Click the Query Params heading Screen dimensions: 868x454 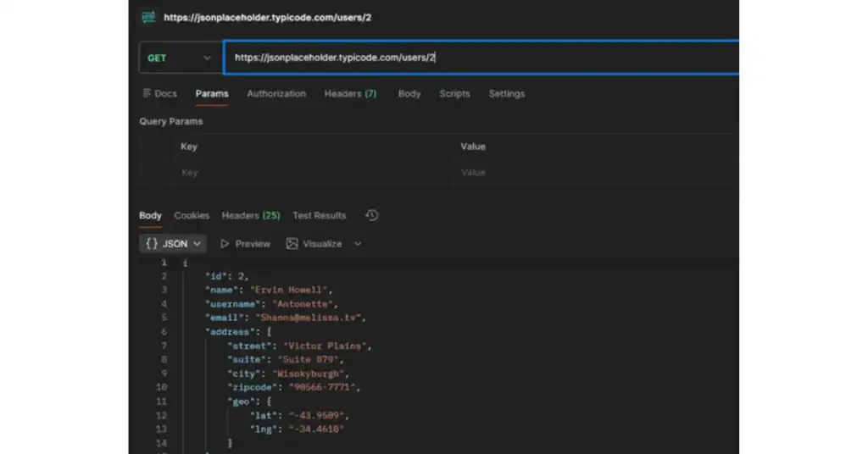coord(171,121)
